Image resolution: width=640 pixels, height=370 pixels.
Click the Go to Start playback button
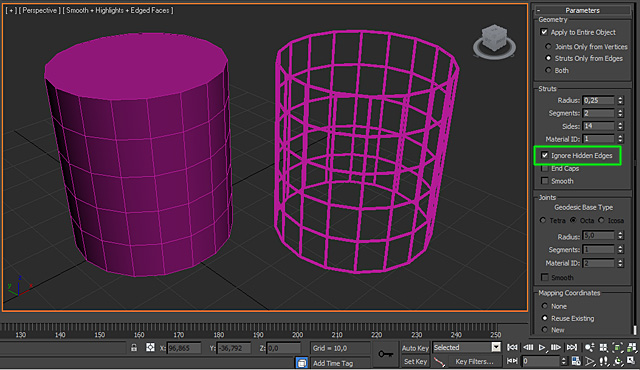(512, 347)
